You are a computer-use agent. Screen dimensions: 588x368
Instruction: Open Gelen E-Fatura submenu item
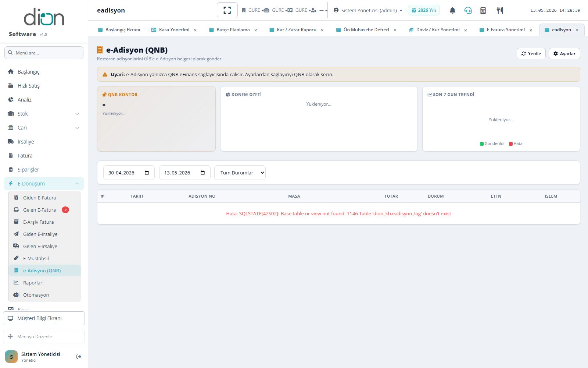click(x=45, y=210)
